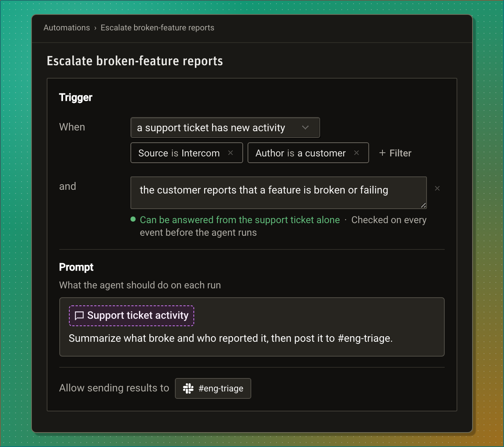Click the Prompt section heading
The width and height of the screenshot is (504, 447).
point(76,267)
